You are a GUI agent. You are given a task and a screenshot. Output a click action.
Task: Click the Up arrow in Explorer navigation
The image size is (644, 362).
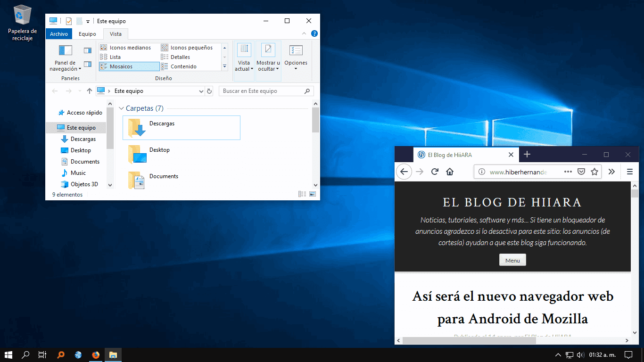90,91
